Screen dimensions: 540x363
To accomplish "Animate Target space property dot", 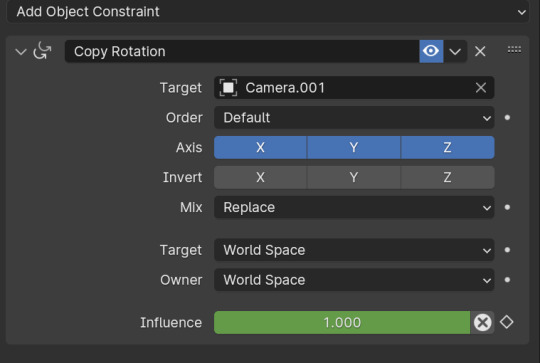I will click(507, 250).
